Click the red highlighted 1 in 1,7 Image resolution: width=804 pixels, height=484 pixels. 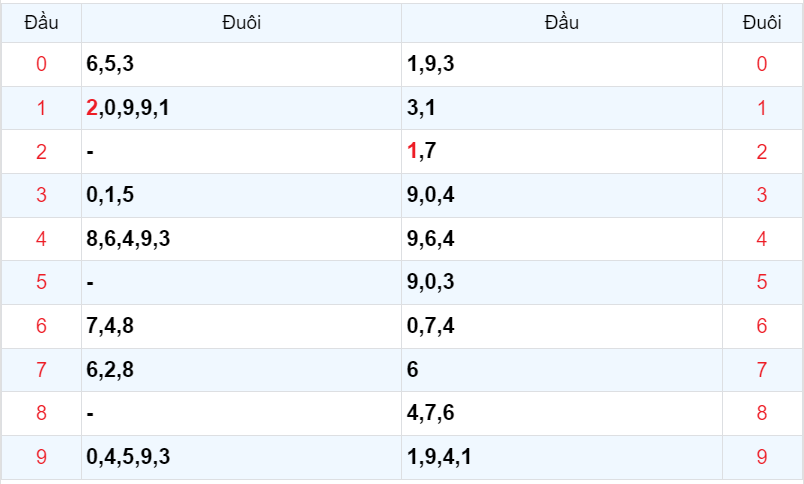click(x=412, y=152)
